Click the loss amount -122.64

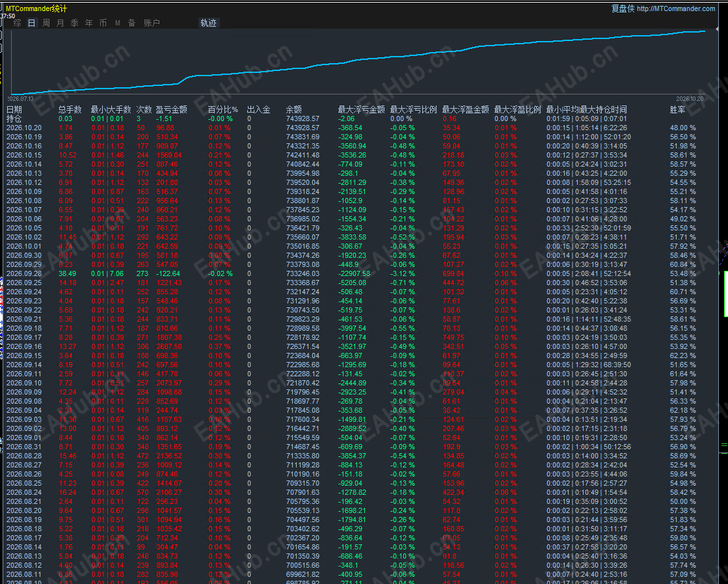[168, 273]
